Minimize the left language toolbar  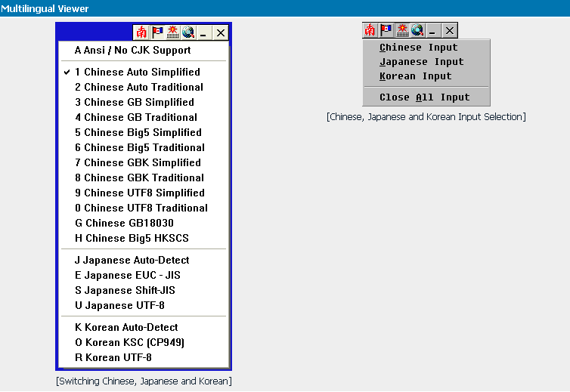pos(203,33)
